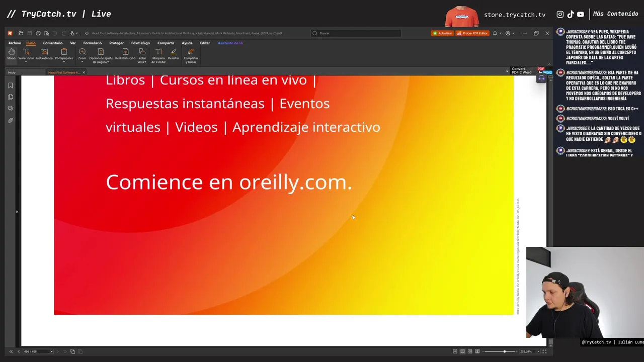The width and height of the screenshot is (644, 362).
Task: Switch to continuous facing view mode
Action: click(477, 351)
